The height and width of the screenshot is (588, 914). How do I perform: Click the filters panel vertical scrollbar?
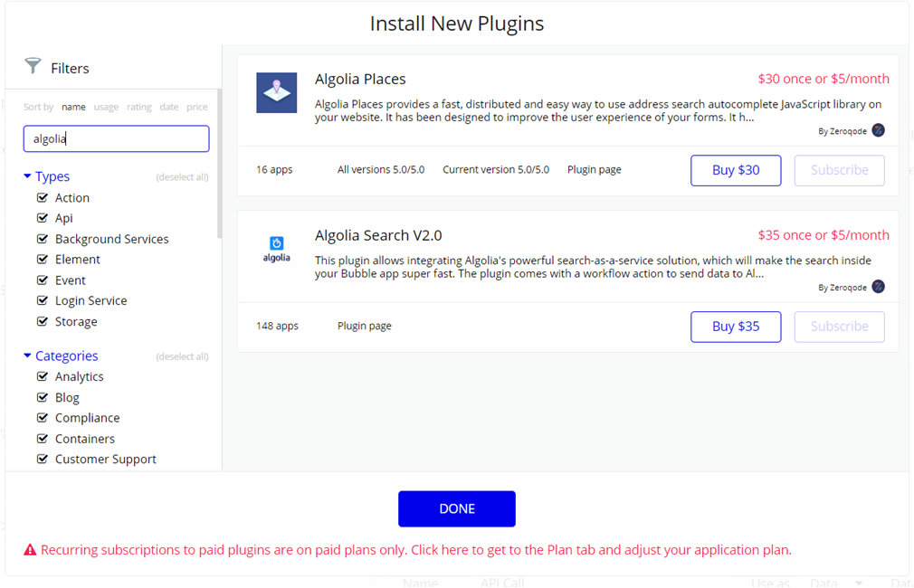(x=219, y=163)
